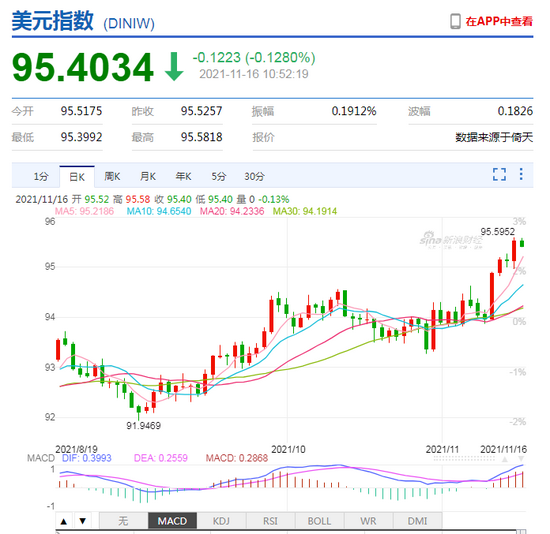This screenshot has height=534, width=550.
Task: Click the MA10: 94.6540 legend label
Action: 159,211
